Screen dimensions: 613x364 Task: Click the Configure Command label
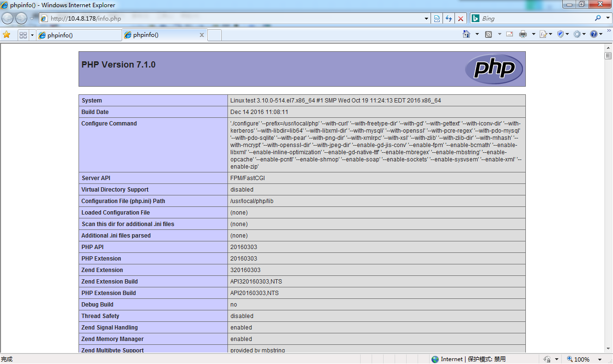click(109, 124)
